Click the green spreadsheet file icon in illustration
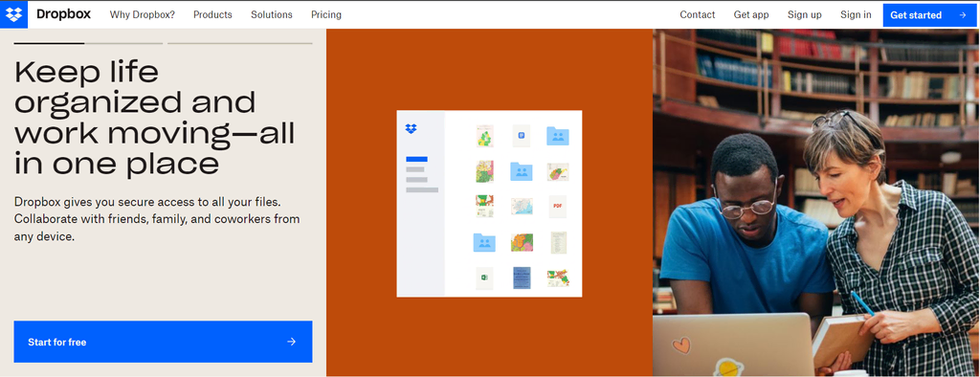Screen dimensions: 980x377 pyautogui.click(x=484, y=278)
